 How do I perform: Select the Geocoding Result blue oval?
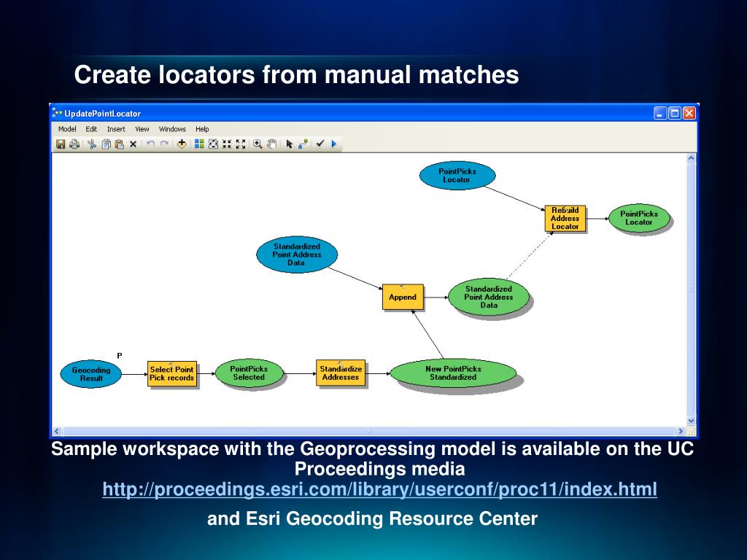coord(91,374)
